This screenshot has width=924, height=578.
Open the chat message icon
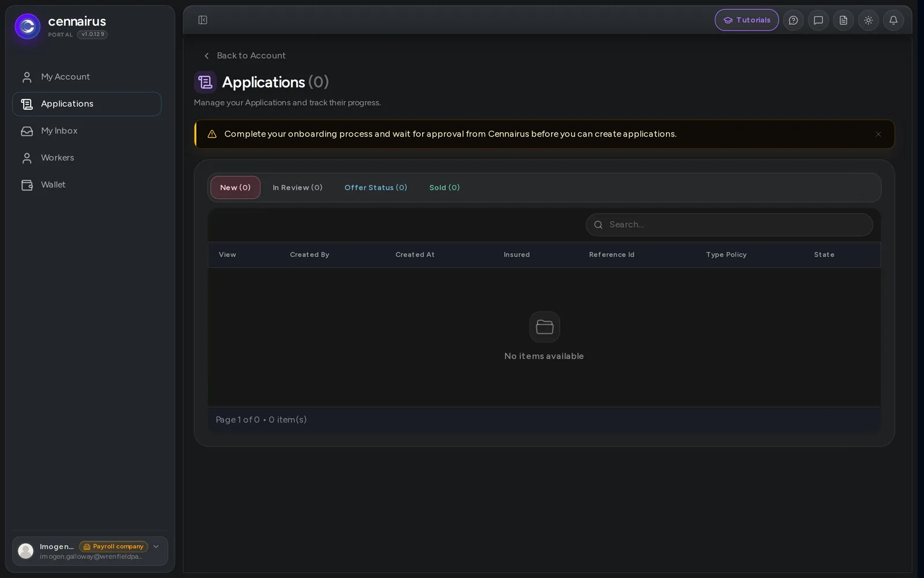(818, 20)
